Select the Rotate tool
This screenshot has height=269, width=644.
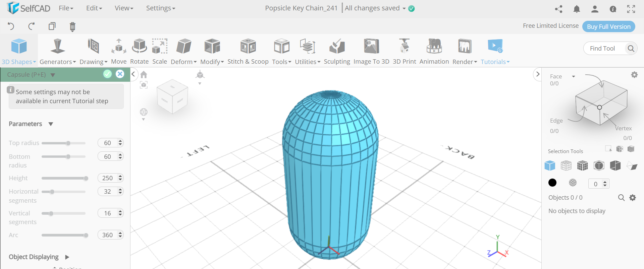coord(139,51)
